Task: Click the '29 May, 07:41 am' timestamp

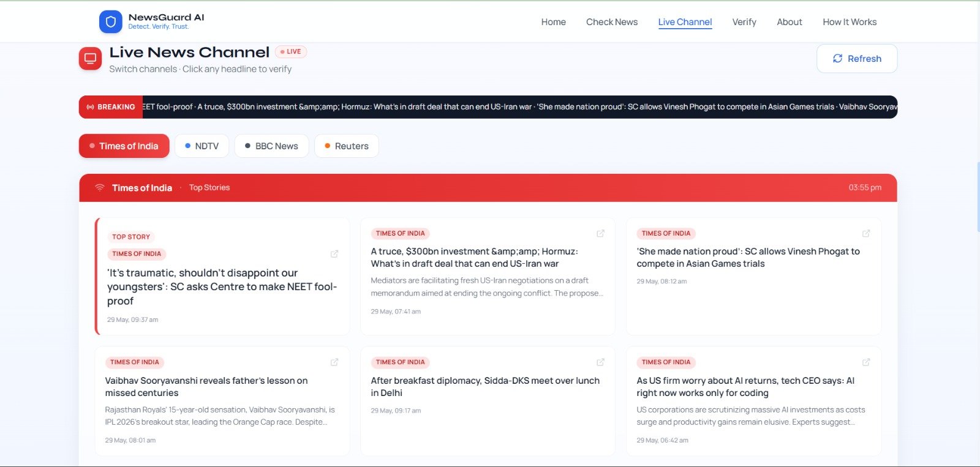Action: coord(396,312)
